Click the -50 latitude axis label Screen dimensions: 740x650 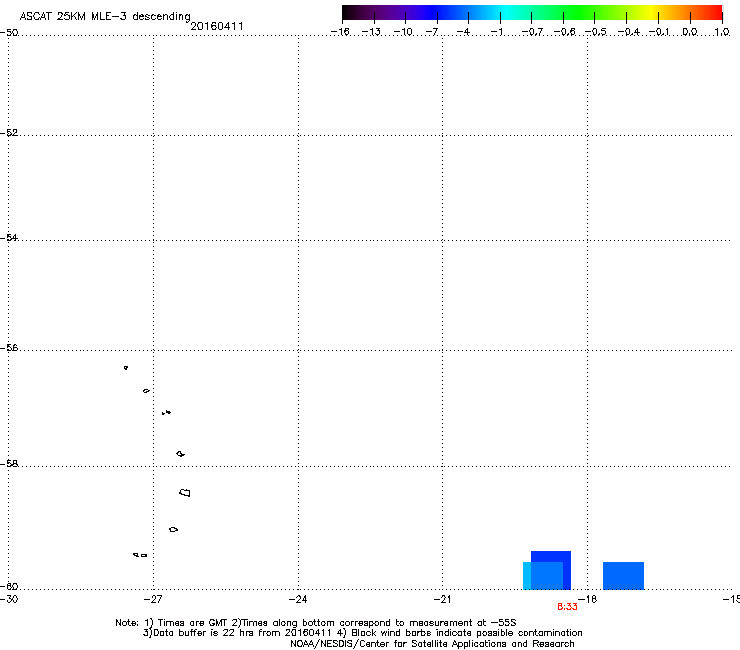pos(9,33)
